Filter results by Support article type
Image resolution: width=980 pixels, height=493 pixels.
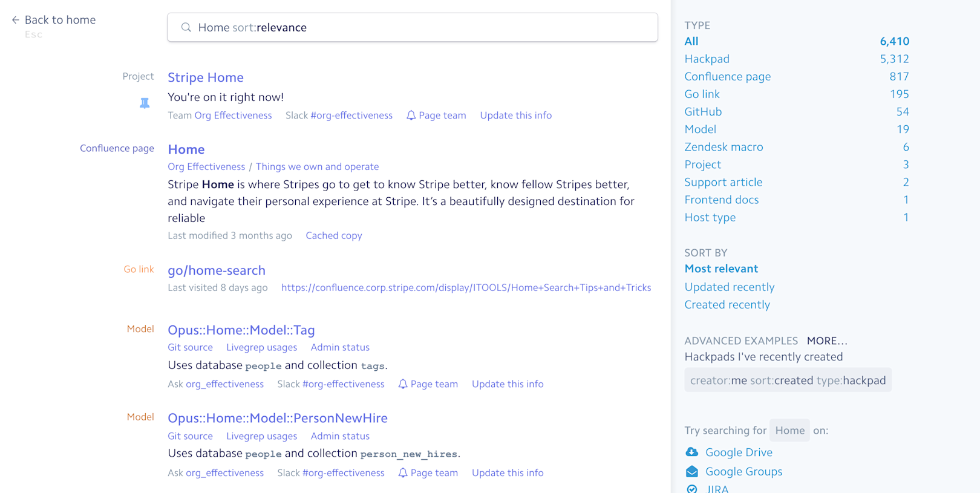coord(723,182)
